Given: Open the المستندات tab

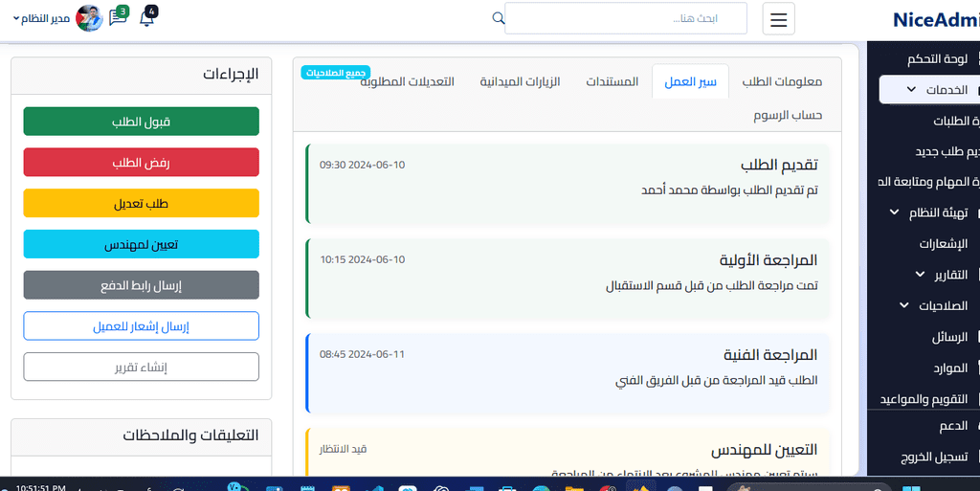Looking at the screenshot, I should 612,82.
